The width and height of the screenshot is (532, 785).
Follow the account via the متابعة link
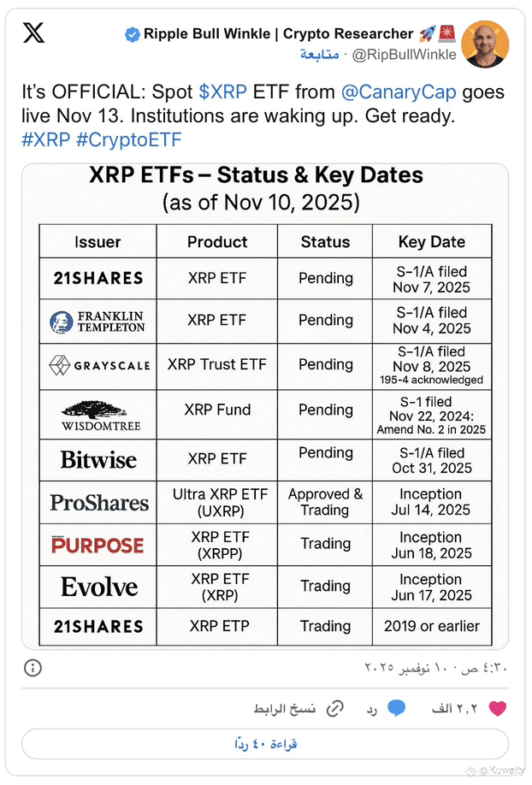pyautogui.click(x=320, y=54)
